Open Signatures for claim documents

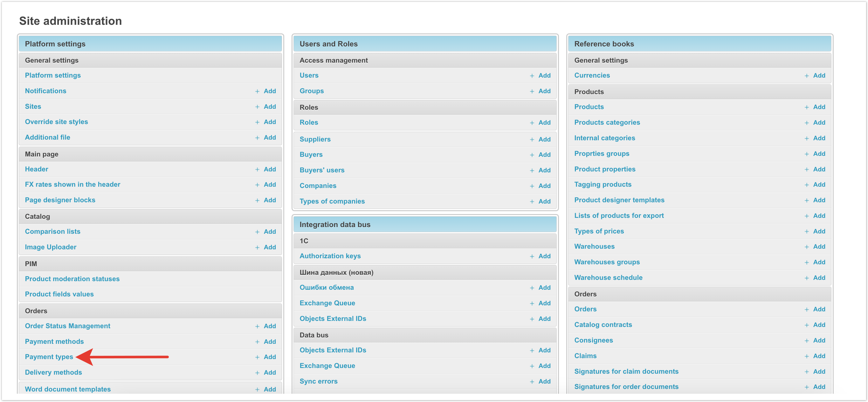(626, 372)
